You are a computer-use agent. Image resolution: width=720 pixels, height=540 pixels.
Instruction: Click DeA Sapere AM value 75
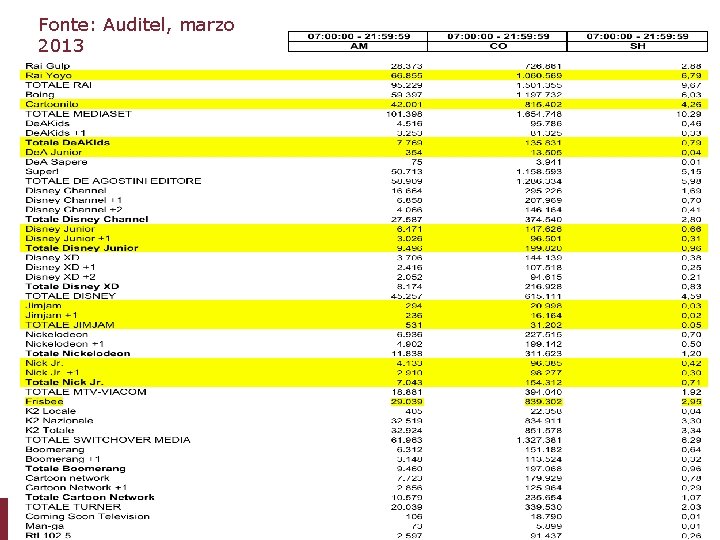(417, 162)
